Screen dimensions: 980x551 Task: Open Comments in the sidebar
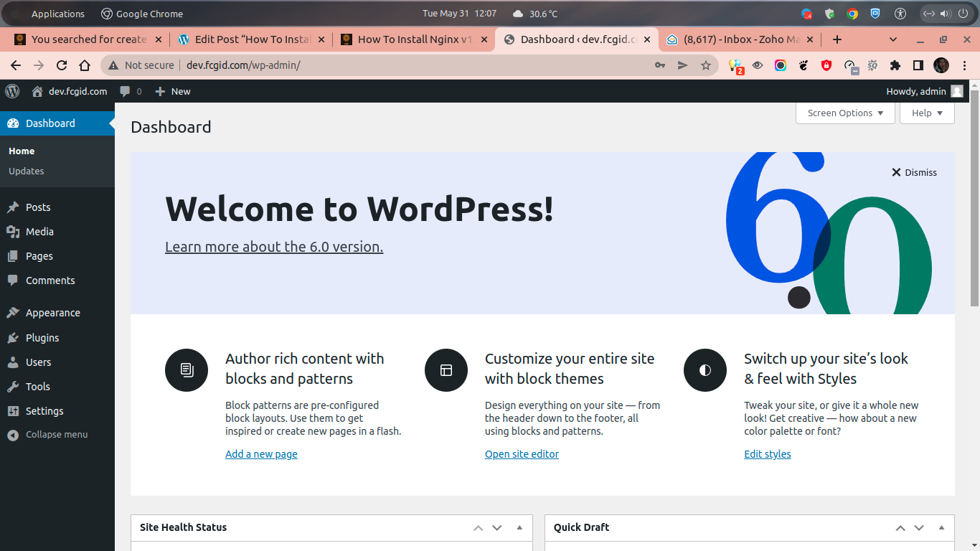coord(57,281)
